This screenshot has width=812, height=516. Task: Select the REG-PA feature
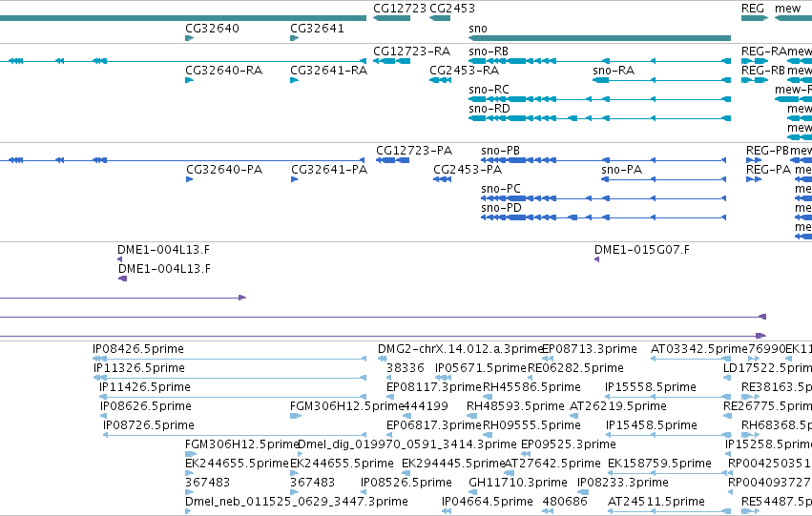754,179
